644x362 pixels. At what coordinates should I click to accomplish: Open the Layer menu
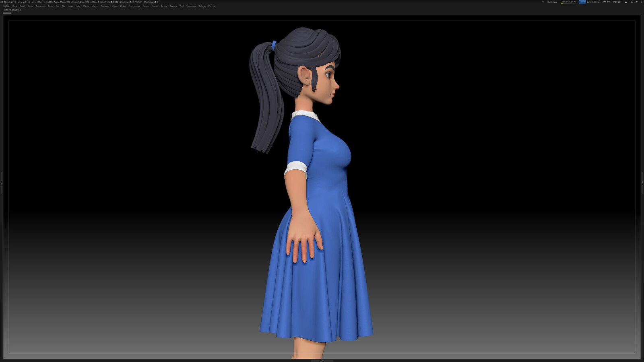70,6
